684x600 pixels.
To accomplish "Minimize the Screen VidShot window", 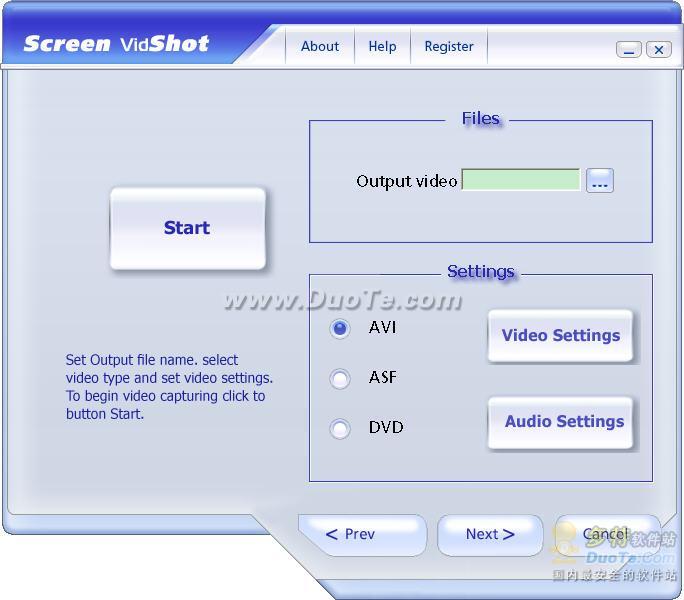I will coord(629,50).
